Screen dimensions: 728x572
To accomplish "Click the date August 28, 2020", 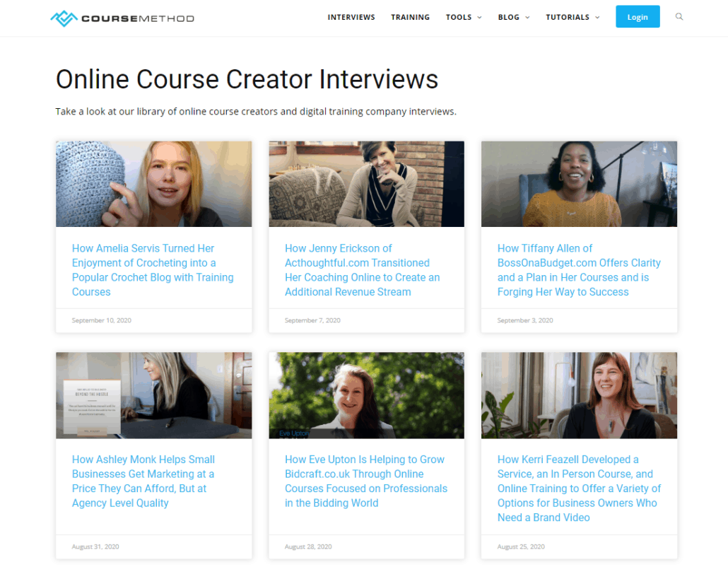I will click(x=308, y=547).
